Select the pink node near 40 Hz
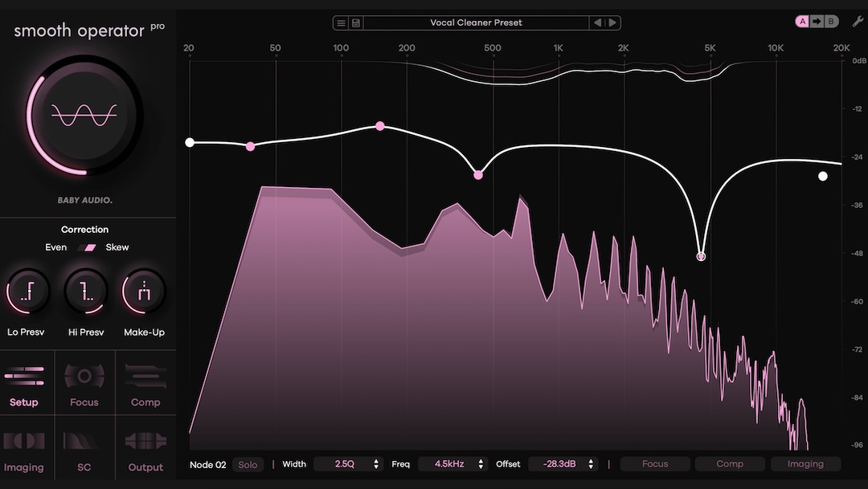Screen dimensions: 868x489 (x=250, y=147)
